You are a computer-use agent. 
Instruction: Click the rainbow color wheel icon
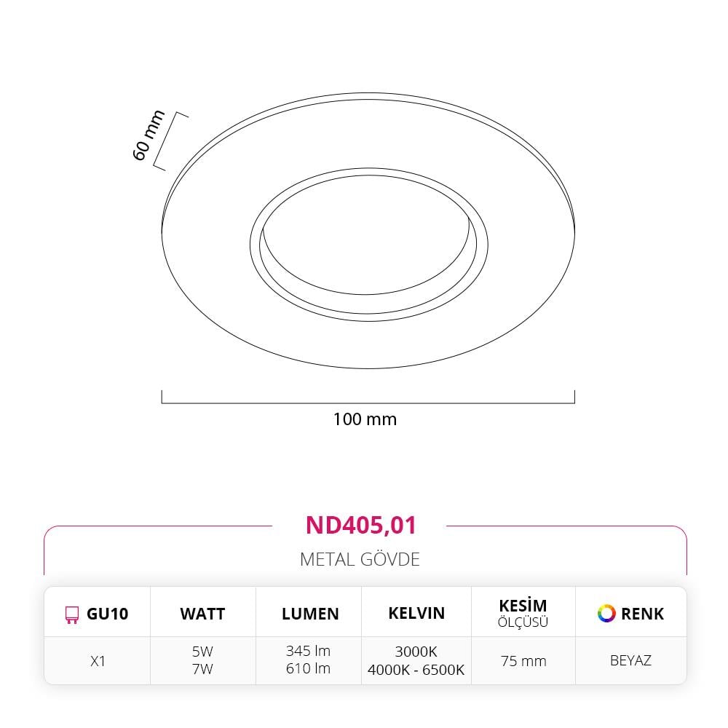606,613
